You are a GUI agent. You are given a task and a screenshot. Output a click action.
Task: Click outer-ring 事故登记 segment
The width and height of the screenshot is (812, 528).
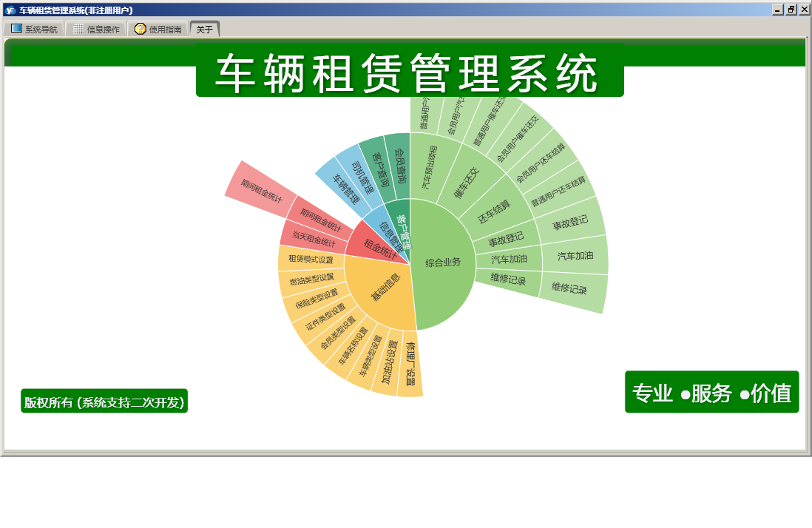pyautogui.click(x=569, y=223)
